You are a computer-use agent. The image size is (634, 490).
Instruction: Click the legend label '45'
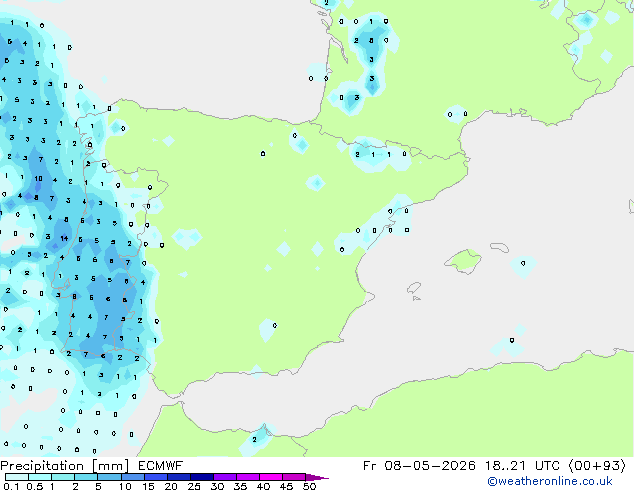[x=286, y=486]
